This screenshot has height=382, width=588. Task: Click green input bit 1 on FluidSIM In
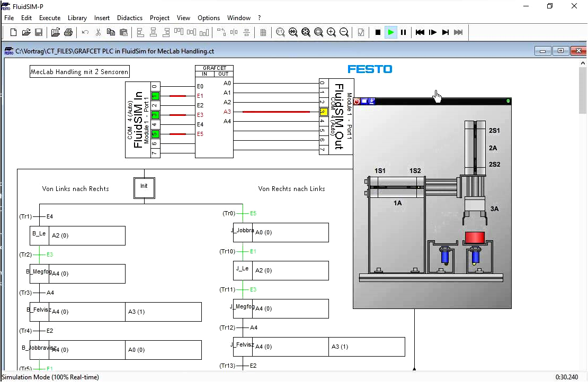(155, 96)
